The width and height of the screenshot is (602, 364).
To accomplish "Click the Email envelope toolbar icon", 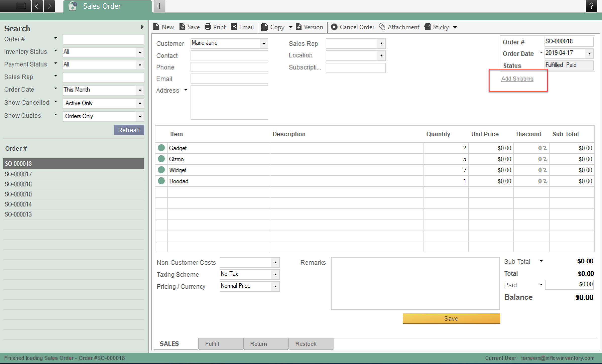I will pyautogui.click(x=234, y=27).
